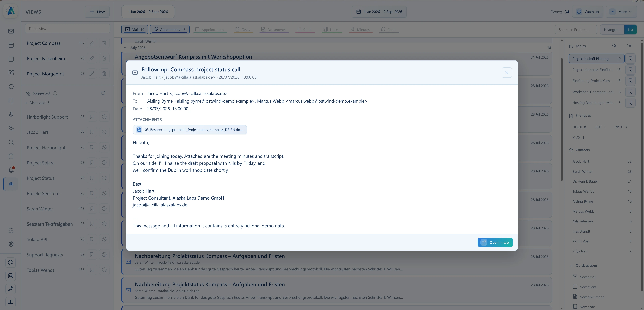Bookmark the Jacob Hart suggested view
Image resolution: width=644 pixels, height=310 pixels.
coord(92,132)
